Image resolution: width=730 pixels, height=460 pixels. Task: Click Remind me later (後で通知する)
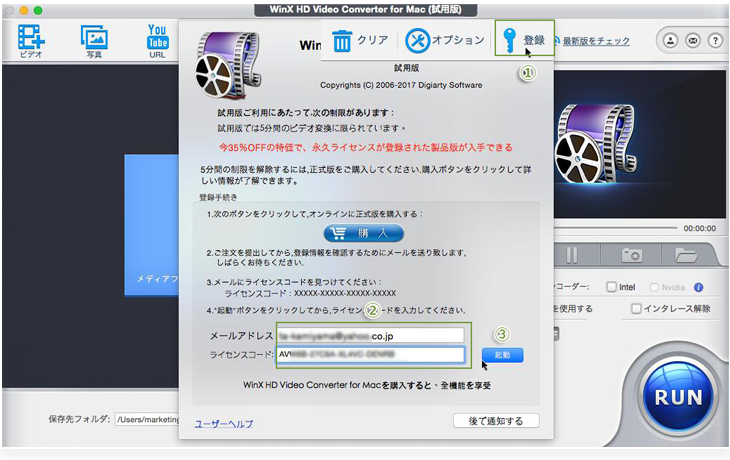[496, 421]
